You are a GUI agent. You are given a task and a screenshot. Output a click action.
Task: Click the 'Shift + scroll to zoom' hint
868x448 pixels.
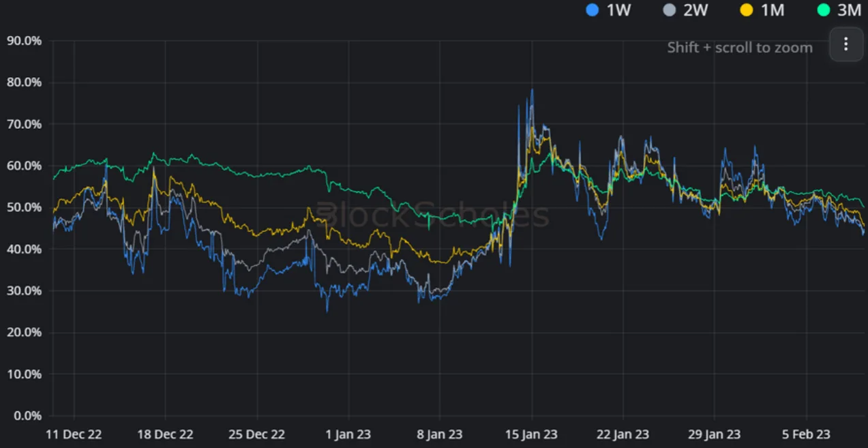(740, 48)
